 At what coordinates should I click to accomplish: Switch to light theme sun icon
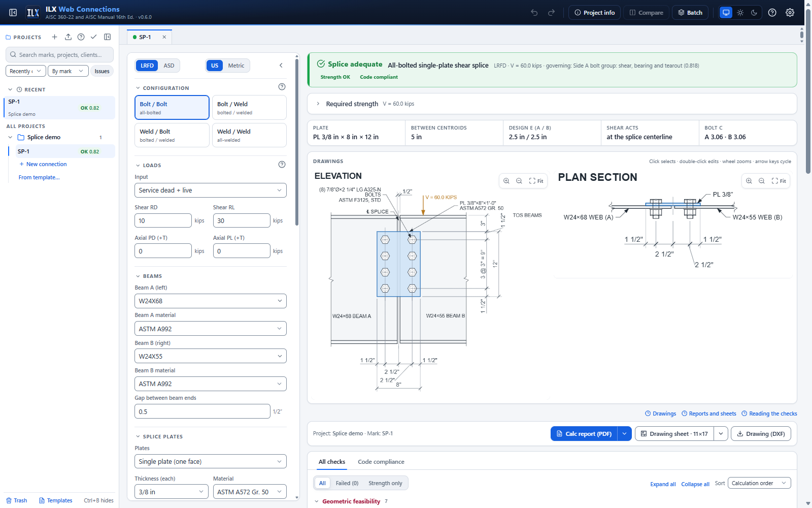point(740,13)
